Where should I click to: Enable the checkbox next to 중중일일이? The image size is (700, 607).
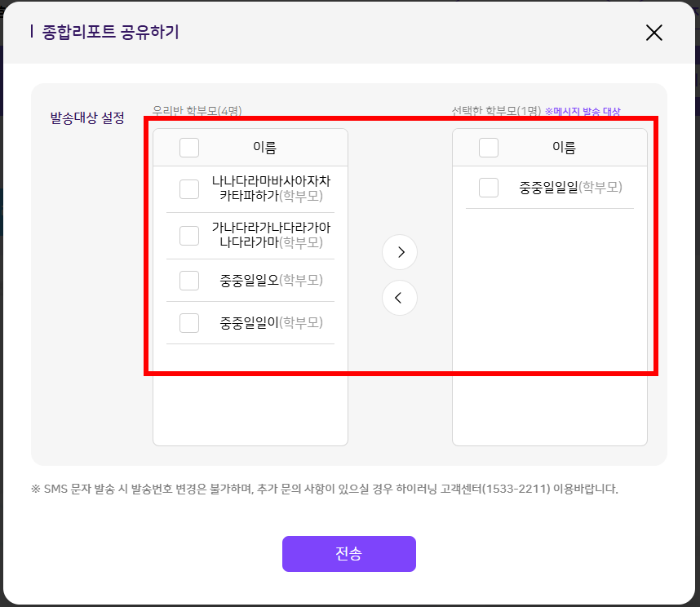189,323
